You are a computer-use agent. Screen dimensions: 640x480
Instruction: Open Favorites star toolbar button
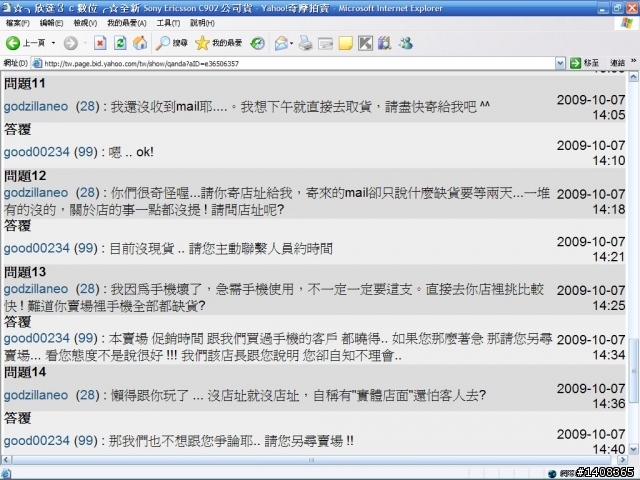(218, 43)
